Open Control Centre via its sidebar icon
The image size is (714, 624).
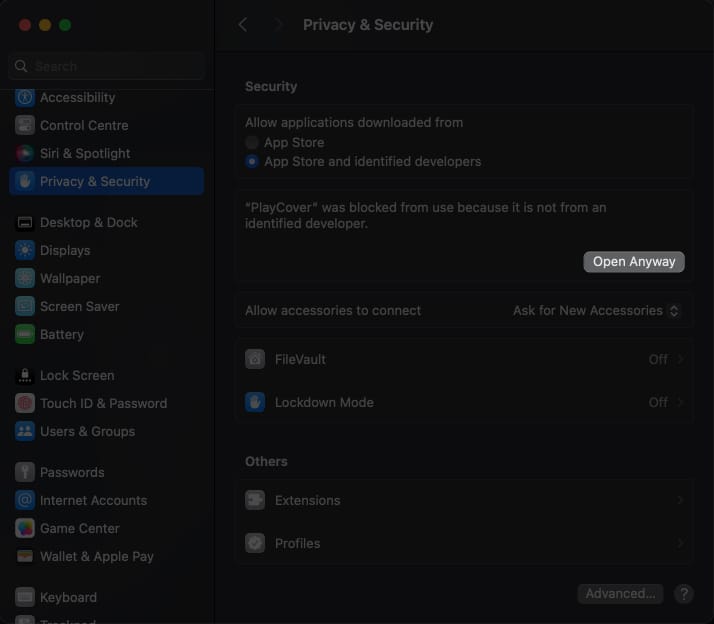click(25, 125)
